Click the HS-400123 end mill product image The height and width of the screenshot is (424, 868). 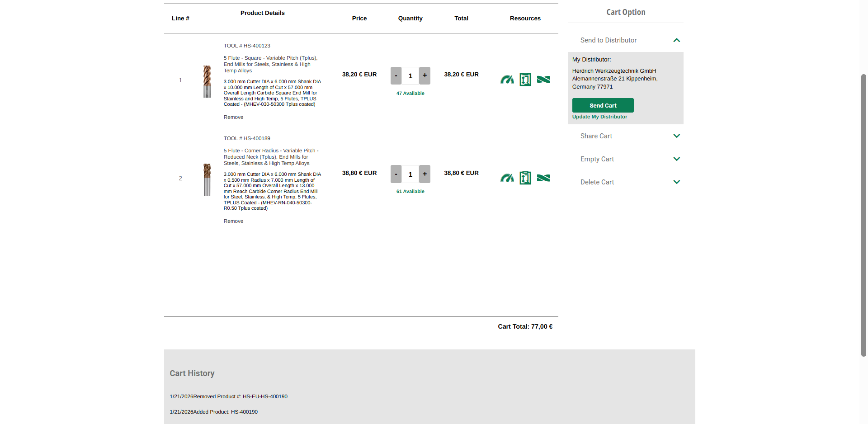207,81
